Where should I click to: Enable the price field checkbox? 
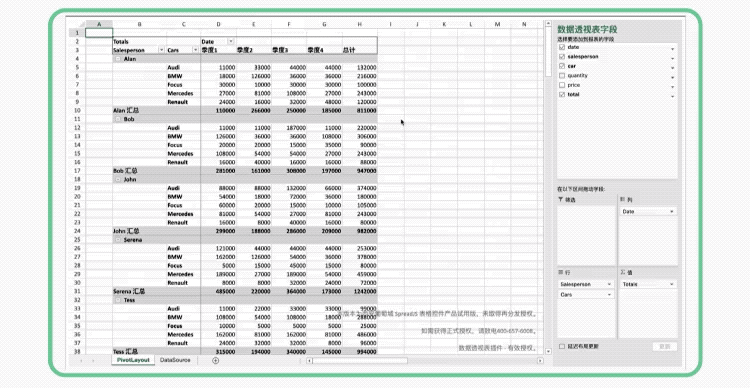[562, 85]
